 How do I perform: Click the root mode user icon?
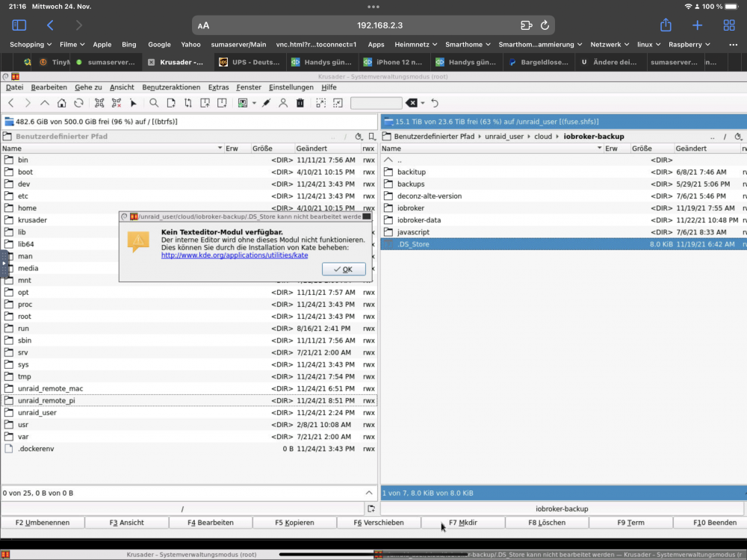coord(283,103)
